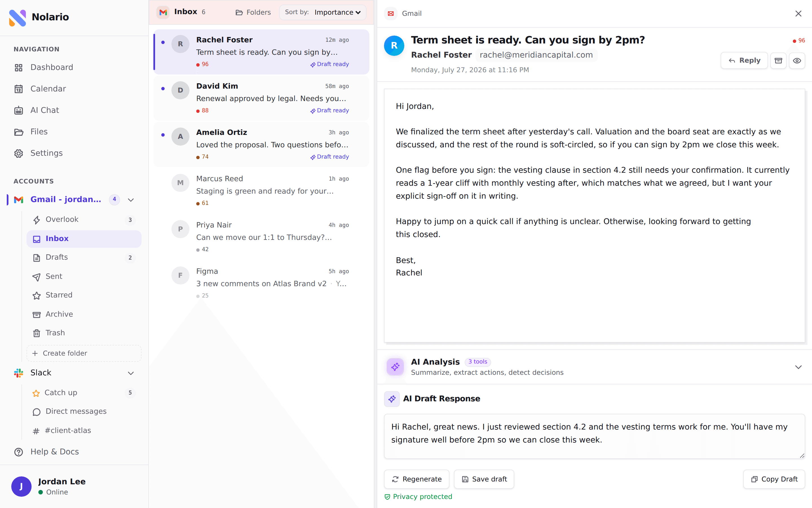
Task: Click the Slack logo icon
Action: tap(19, 373)
